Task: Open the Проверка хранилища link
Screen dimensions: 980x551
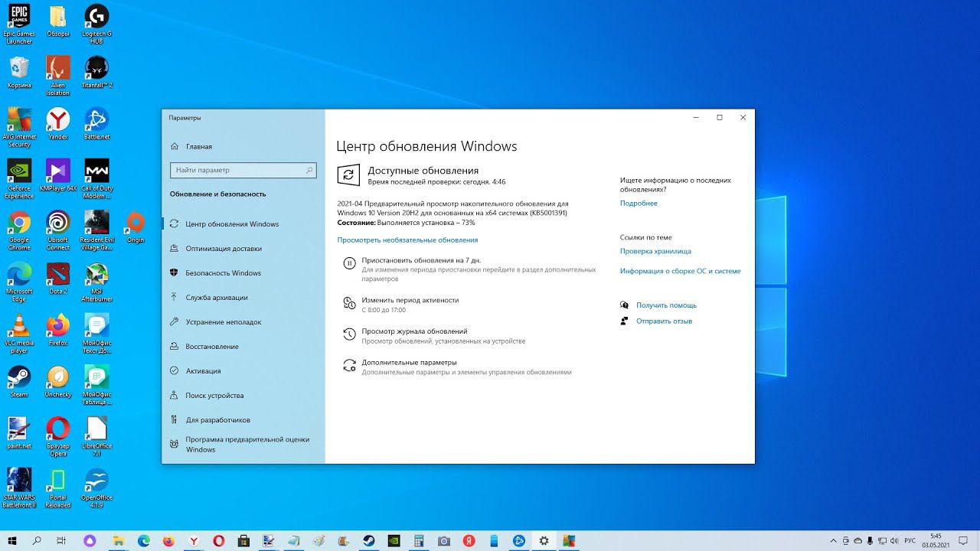Action: [x=655, y=251]
